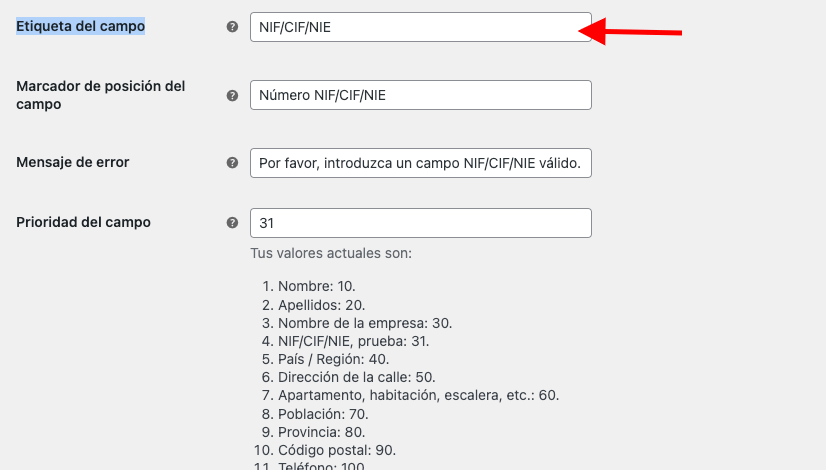Click the priority field containing 31
The width and height of the screenshot is (826, 470).
pyautogui.click(x=421, y=223)
